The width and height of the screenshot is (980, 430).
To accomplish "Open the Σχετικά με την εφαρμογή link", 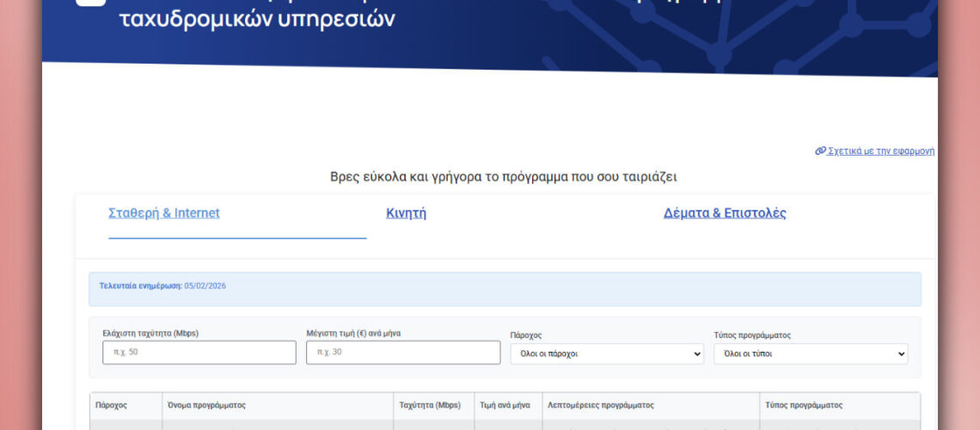I will coord(880,151).
